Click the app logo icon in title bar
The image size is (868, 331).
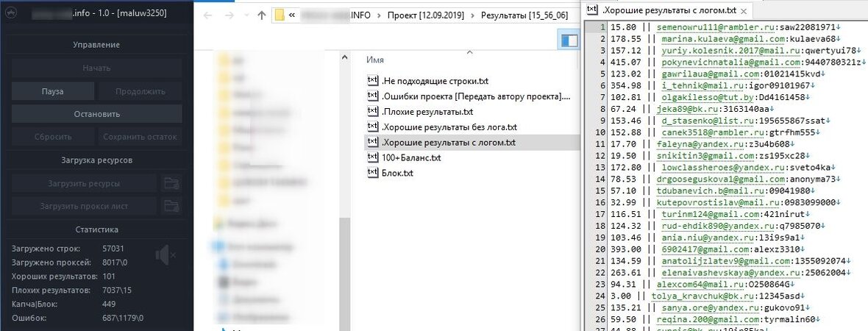coord(9,13)
